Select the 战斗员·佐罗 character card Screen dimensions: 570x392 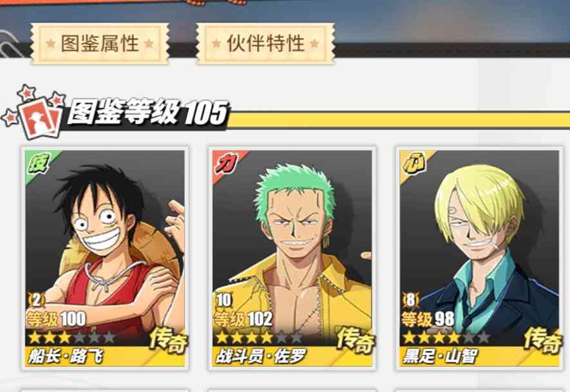point(292,258)
